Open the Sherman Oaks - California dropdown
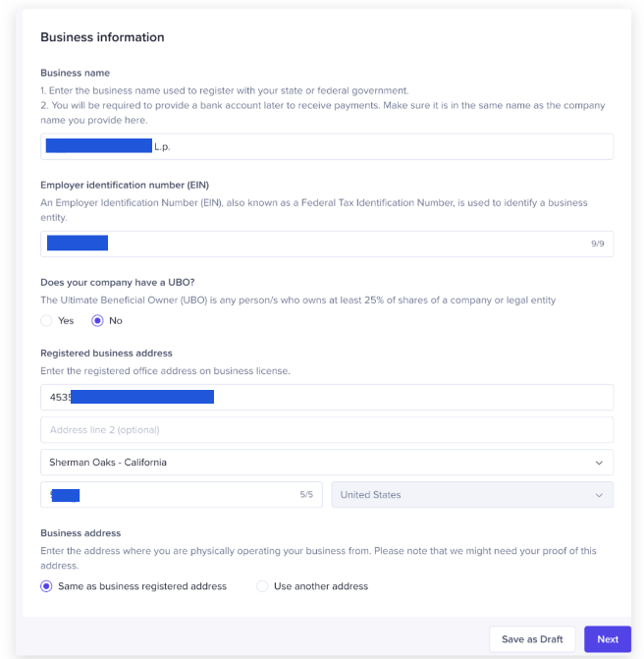The image size is (644, 659). coord(326,463)
